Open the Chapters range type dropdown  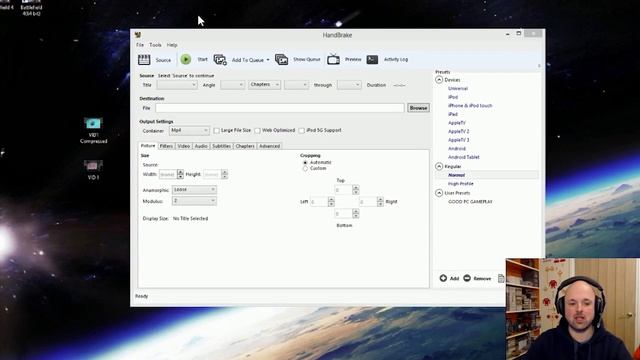[x=264, y=84]
